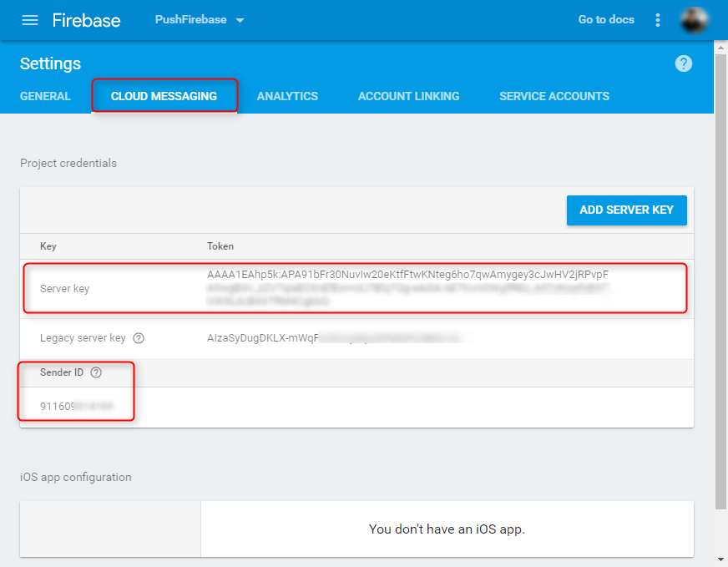Open the Go to docs link

click(606, 19)
